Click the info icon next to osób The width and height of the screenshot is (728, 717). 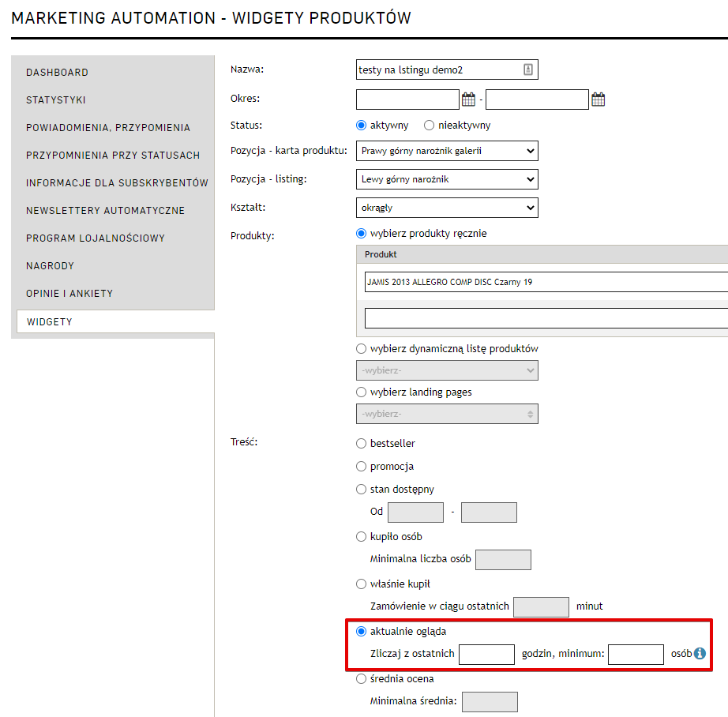click(x=700, y=654)
